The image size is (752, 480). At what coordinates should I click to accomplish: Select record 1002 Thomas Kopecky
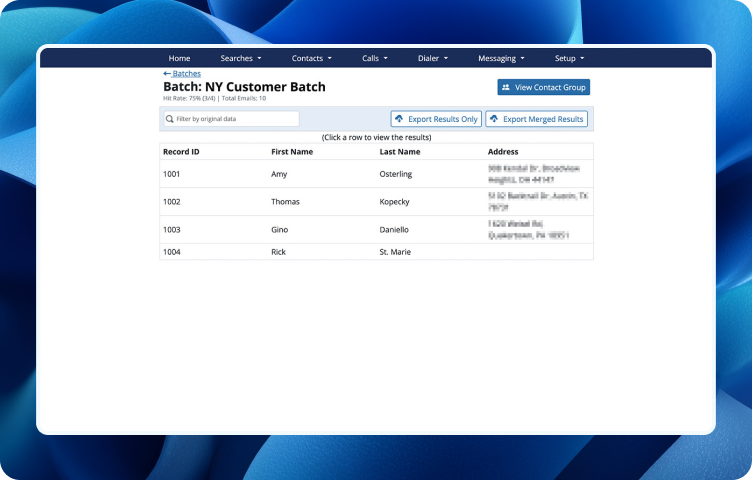point(376,202)
